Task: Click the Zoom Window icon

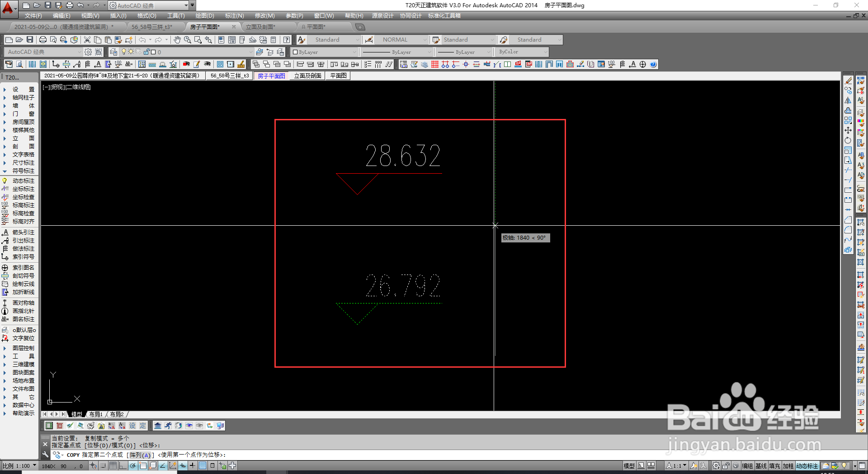Action: click(x=198, y=40)
